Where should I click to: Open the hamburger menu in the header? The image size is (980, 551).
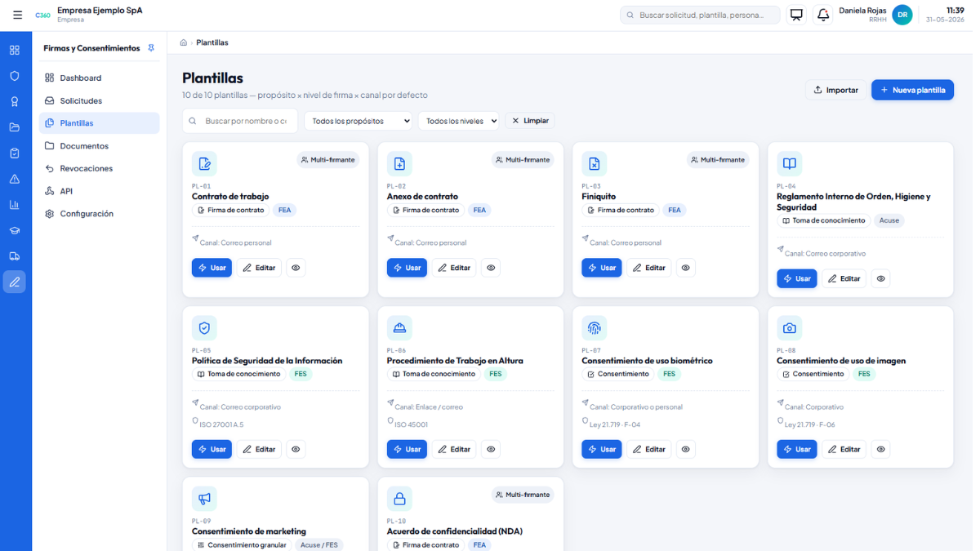point(17,15)
